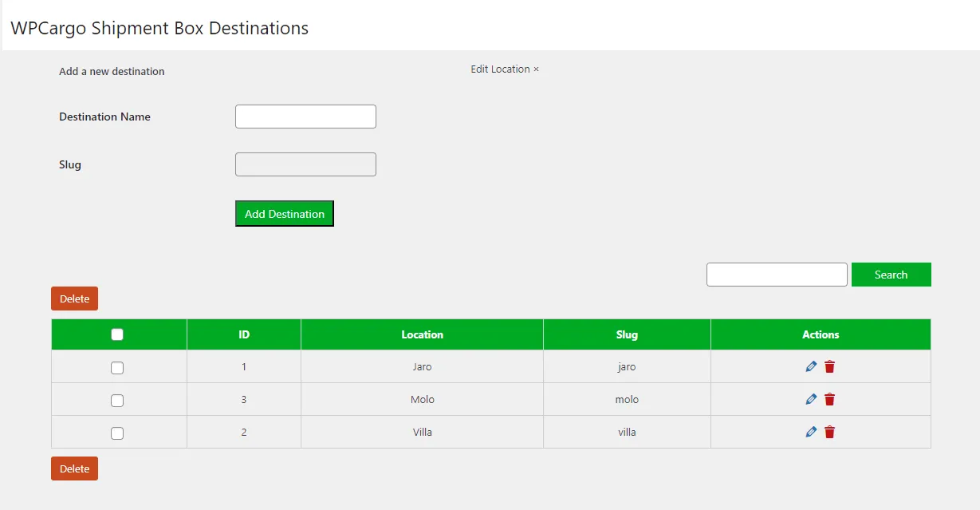Toggle the select-all checkbox in table header
Viewport: 980px width, 510px height.
tap(117, 334)
